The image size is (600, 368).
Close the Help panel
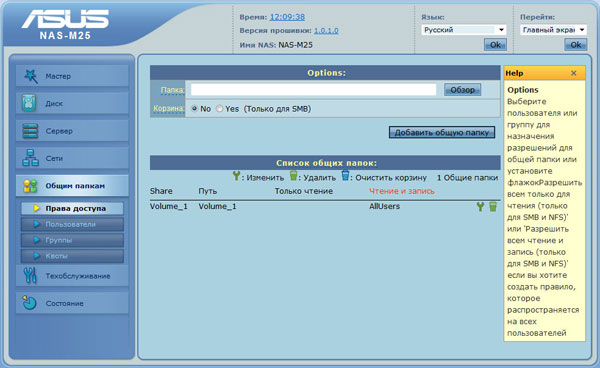[x=573, y=73]
